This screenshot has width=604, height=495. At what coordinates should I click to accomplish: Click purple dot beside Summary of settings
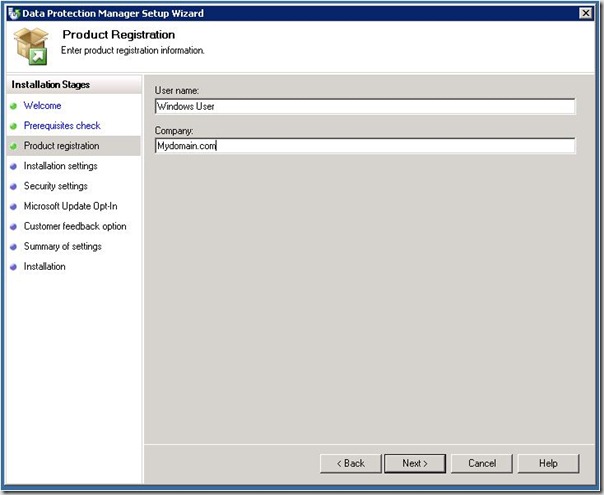pyautogui.click(x=13, y=247)
